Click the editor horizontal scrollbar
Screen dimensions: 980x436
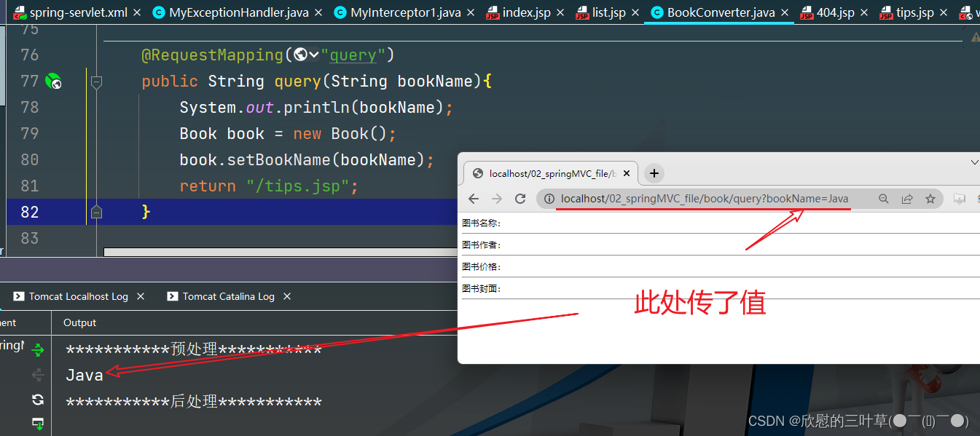(x=281, y=253)
